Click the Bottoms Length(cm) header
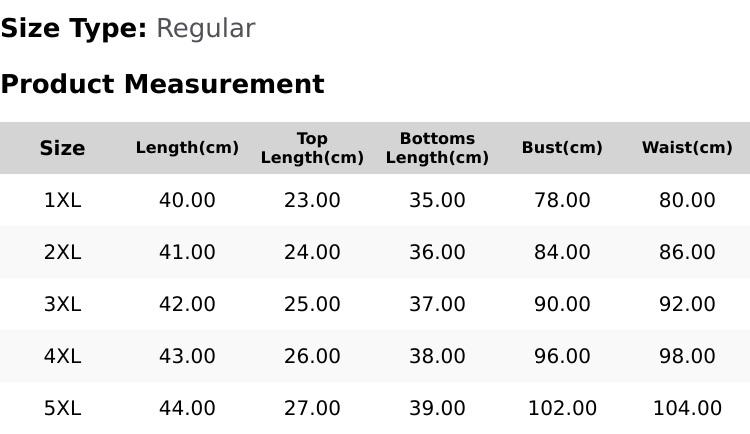The image size is (750, 434). click(437, 148)
